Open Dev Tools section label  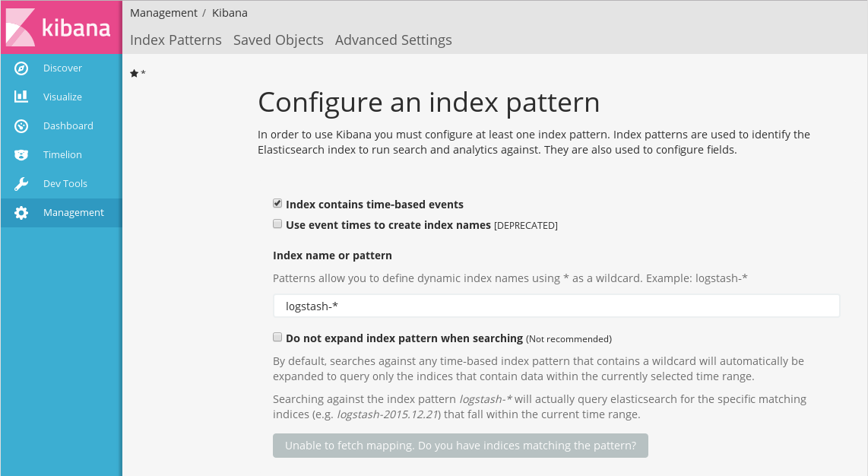tap(65, 183)
